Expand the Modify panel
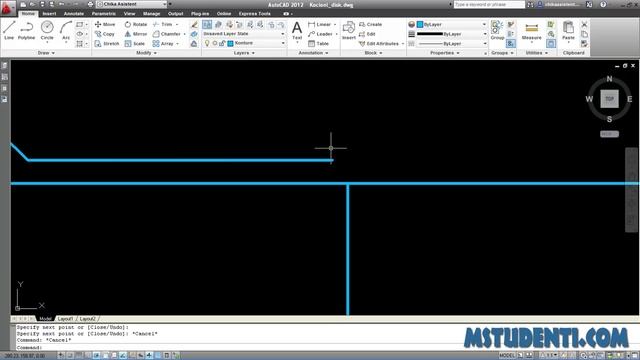 click(x=146, y=53)
